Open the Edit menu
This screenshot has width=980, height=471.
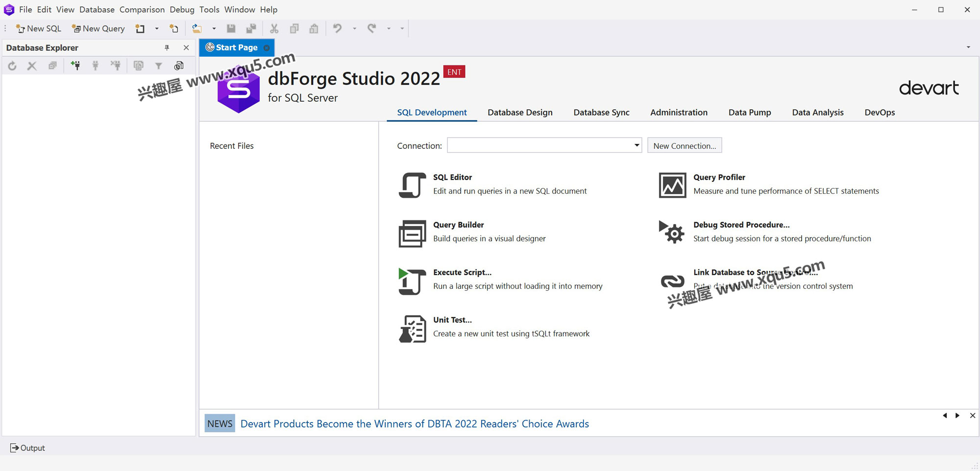pyautogui.click(x=44, y=9)
